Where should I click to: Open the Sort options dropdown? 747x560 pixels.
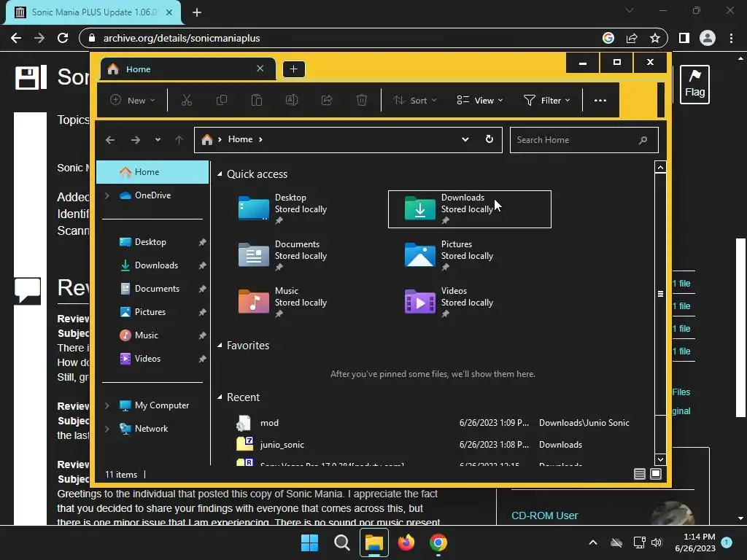click(414, 101)
